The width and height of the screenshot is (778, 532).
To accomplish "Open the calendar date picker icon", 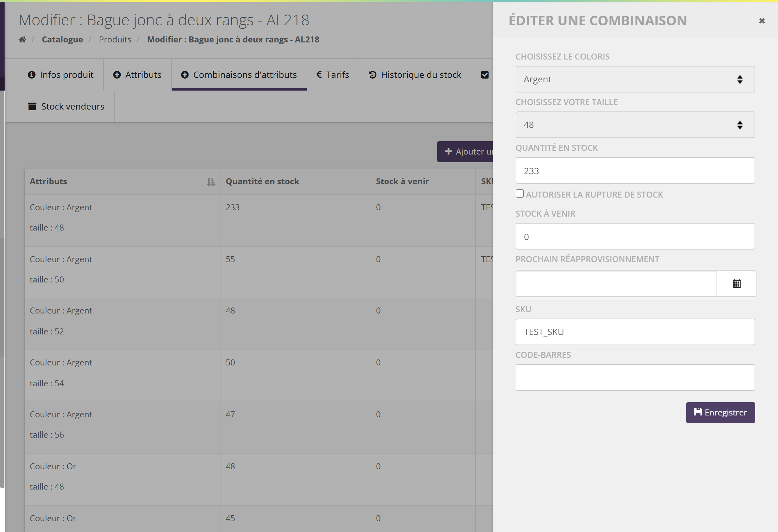I will coord(737,284).
